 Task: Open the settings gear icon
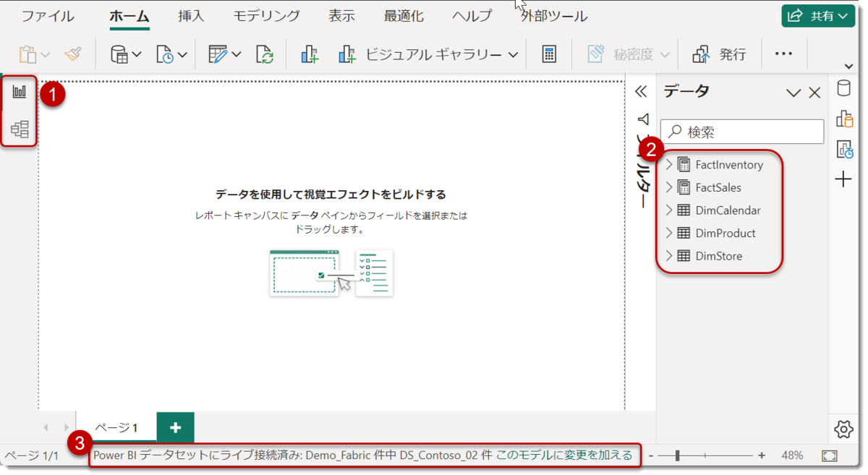point(843,429)
